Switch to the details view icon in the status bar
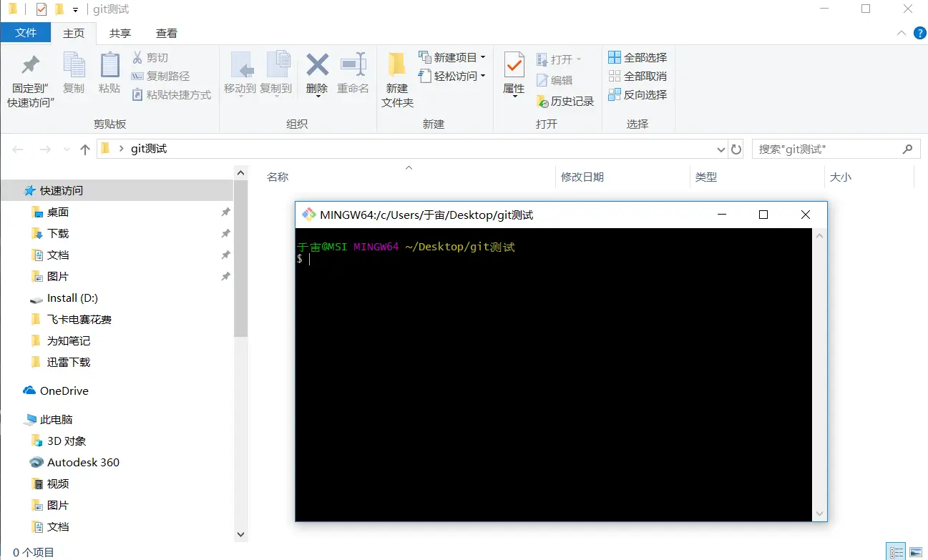This screenshot has width=928, height=560. (896, 551)
